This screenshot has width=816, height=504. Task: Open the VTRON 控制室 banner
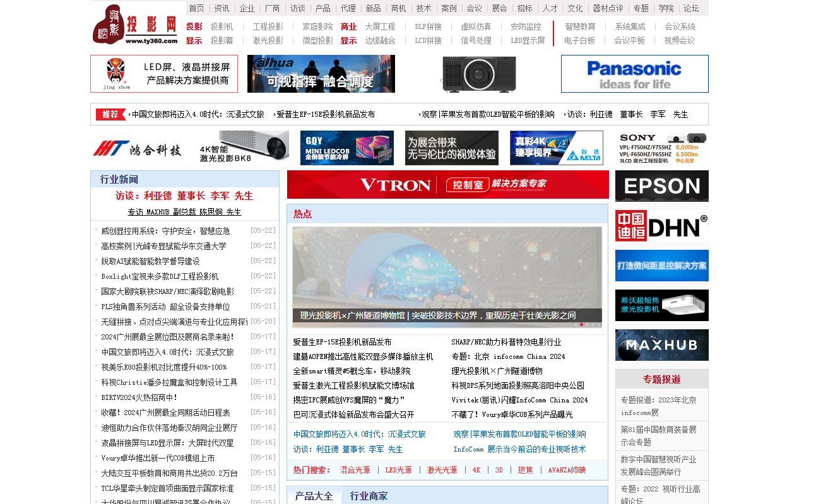(448, 185)
